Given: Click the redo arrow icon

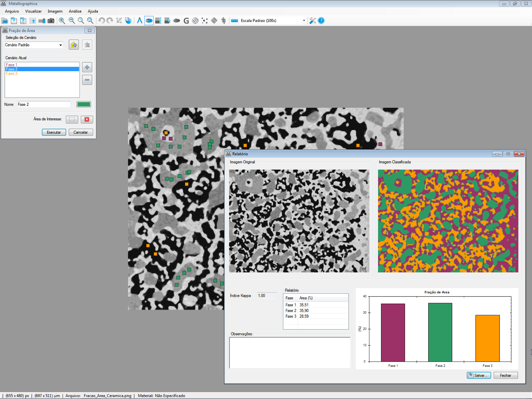Looking at the screenshot, I should (110, 21).
